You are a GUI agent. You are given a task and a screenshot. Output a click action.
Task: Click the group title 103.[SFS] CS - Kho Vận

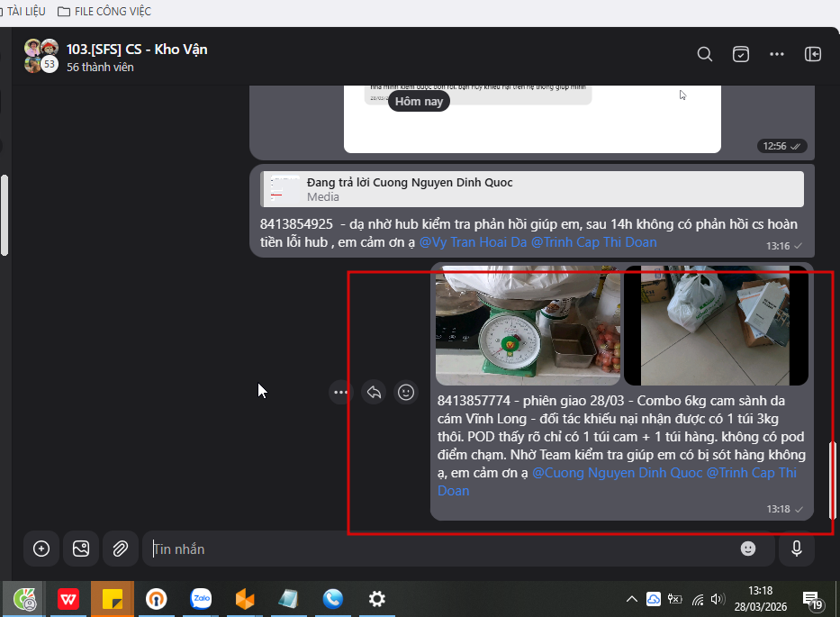pyautogui.click(x=137, y=50)
